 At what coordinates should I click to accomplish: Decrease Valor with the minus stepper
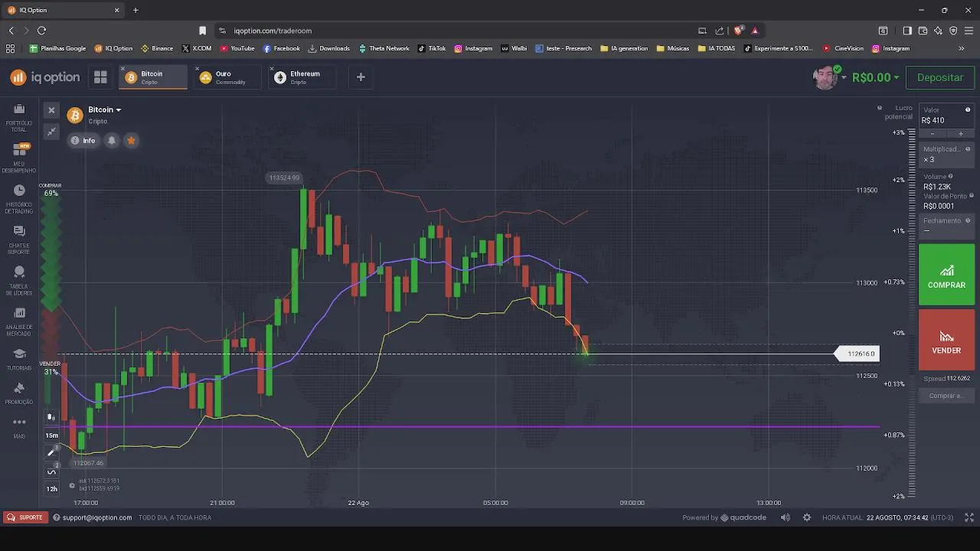(933, 134)
